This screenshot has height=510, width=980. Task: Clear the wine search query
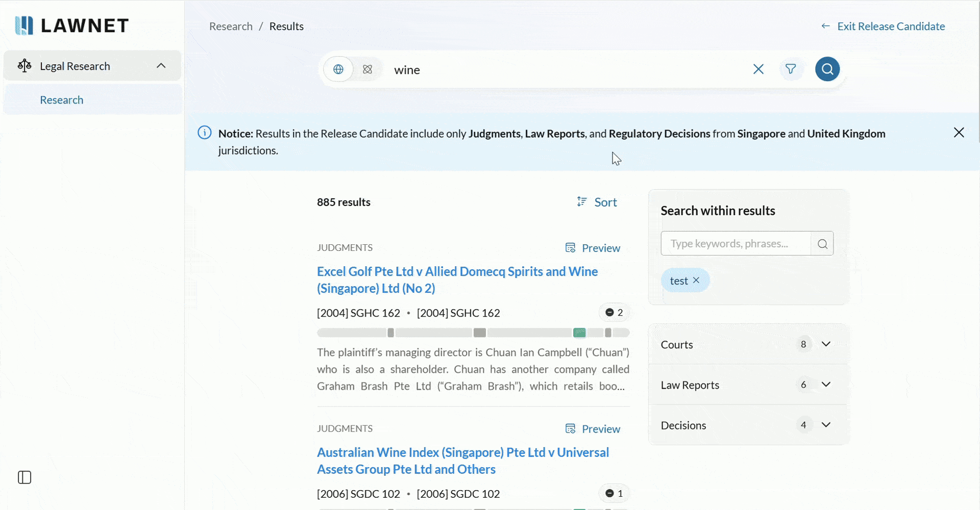click(758, 69)
